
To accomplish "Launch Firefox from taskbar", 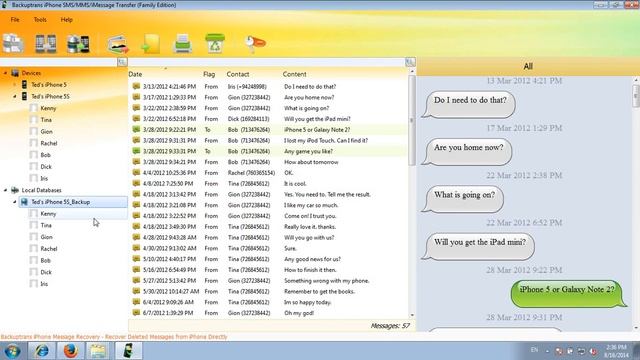I will pyautogui.click(x=70, y=351).
